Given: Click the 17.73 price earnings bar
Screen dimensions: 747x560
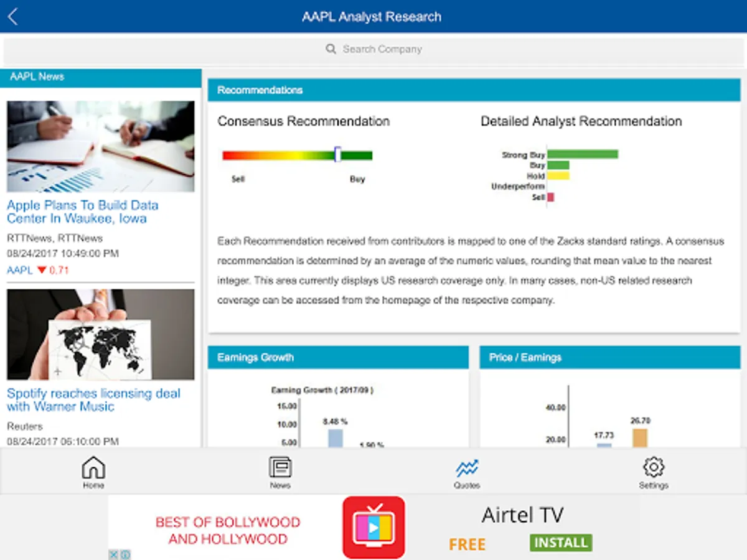Looking at the screenshot, I should tap(604, 445).
